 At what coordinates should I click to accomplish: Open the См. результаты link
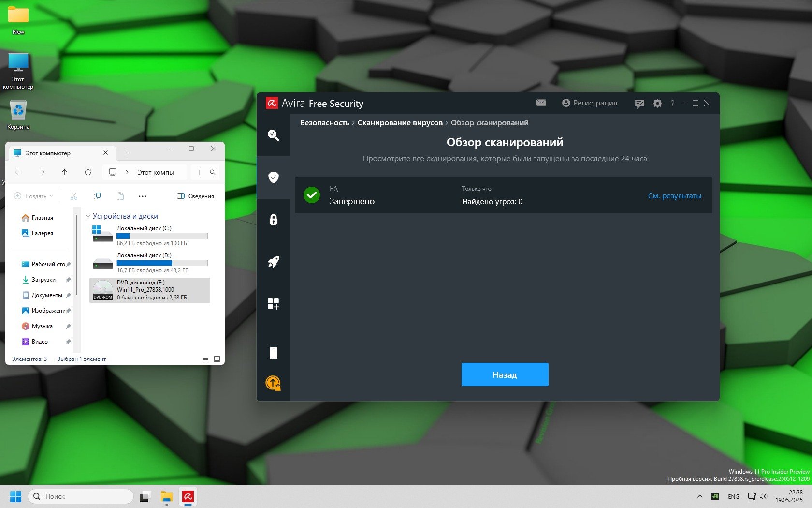click(675, 196)
